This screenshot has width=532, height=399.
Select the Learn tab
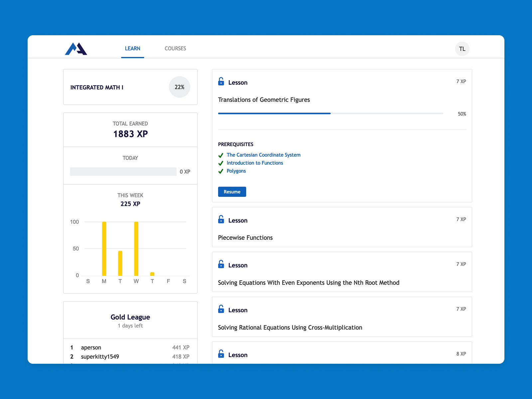[x=132, y=49]
